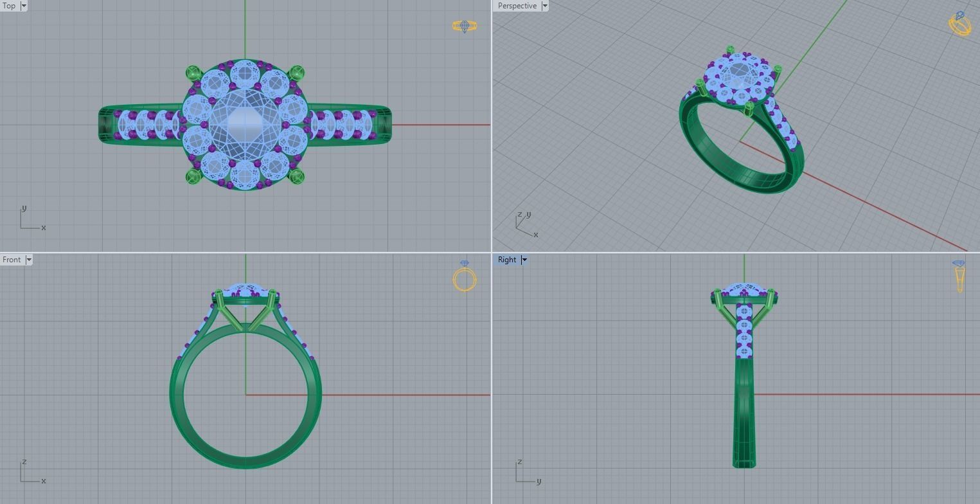980x504 pixels.
Task: Click the axis indicator icon in the Top viewport
Action: pyautogui.click(x=32, y=219)
